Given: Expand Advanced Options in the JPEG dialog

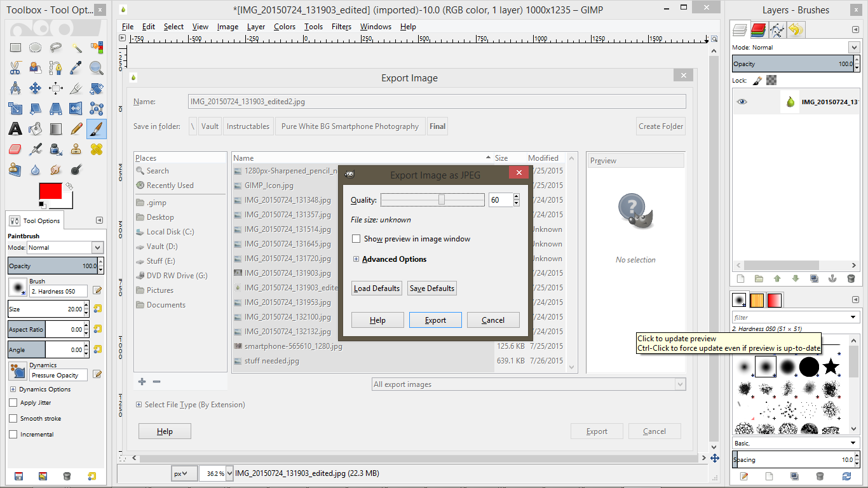Looking at the screenshot, I should click(356, 259).
